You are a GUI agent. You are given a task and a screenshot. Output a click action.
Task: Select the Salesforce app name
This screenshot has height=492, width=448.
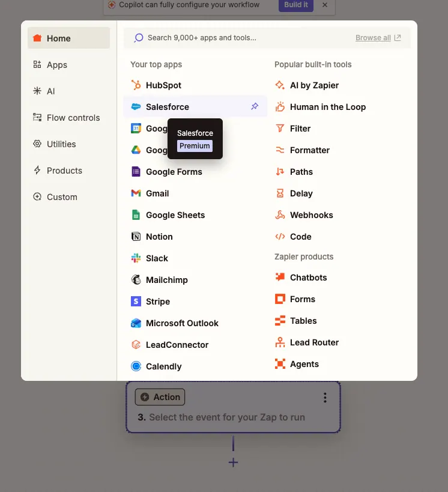pyautogui.click(x=168, y=107)
